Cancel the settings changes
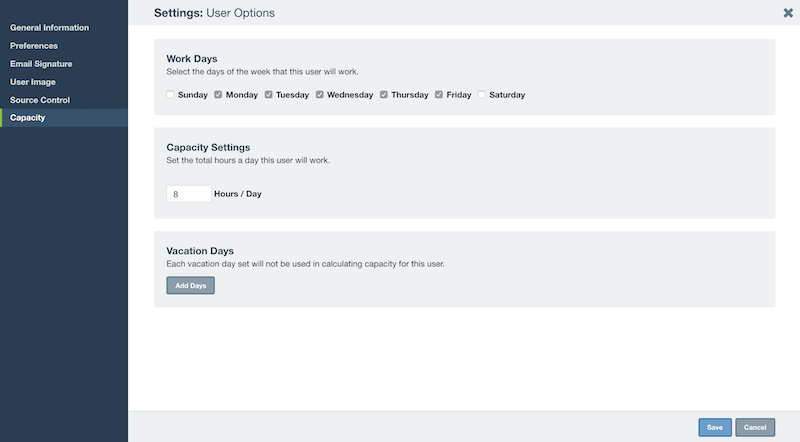Viewport: 800px width, 442px height. [755, 427]
